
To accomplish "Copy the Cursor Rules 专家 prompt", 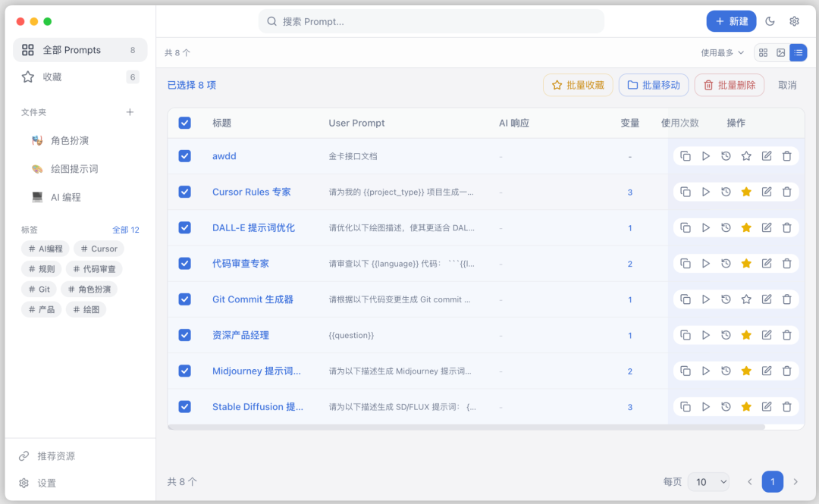I will (686, 192).
